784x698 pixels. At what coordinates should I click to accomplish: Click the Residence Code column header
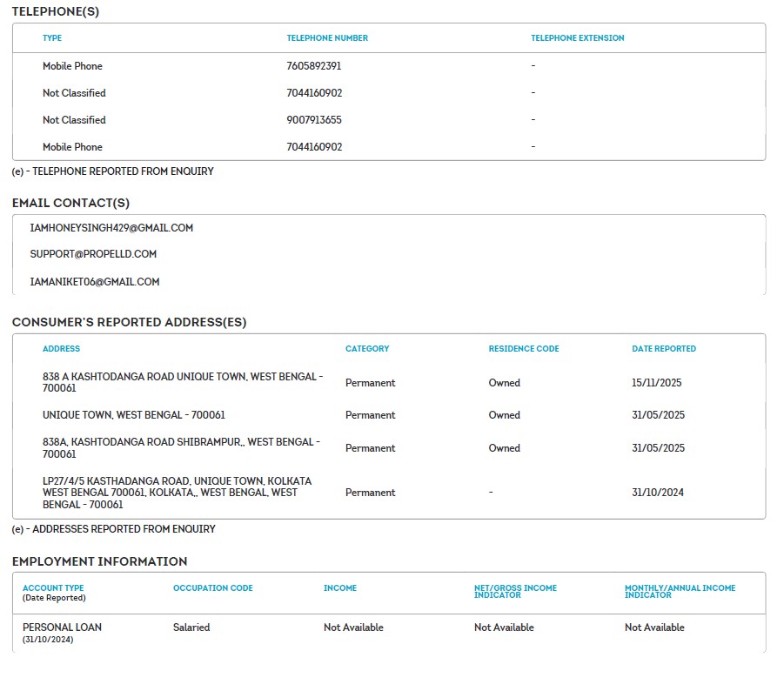pos(523,349)
